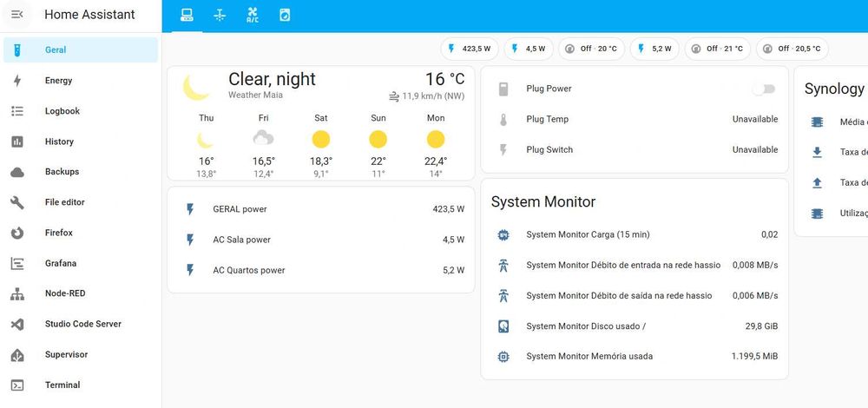
Task: Click the memory chip icon beside Memória usada
Action: pos(503,357)
